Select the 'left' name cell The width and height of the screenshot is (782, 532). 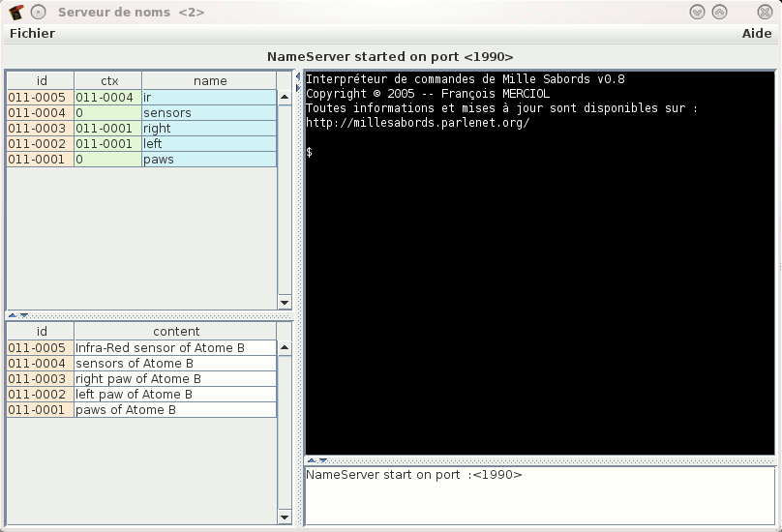click(209, 143)
